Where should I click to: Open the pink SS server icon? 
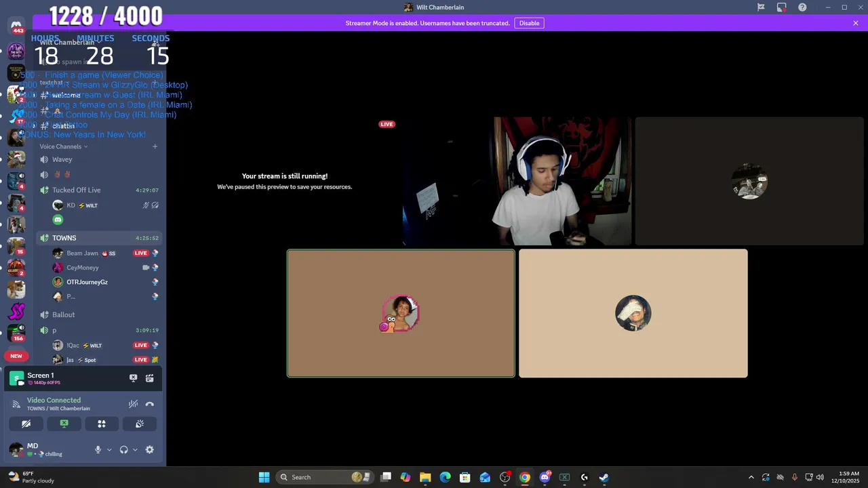(x=16, y=312)
